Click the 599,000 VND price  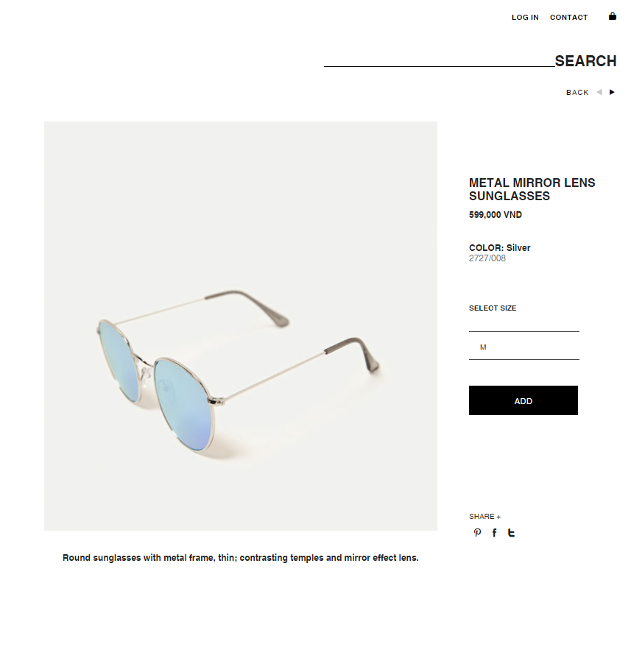click(x=495, y=215)
